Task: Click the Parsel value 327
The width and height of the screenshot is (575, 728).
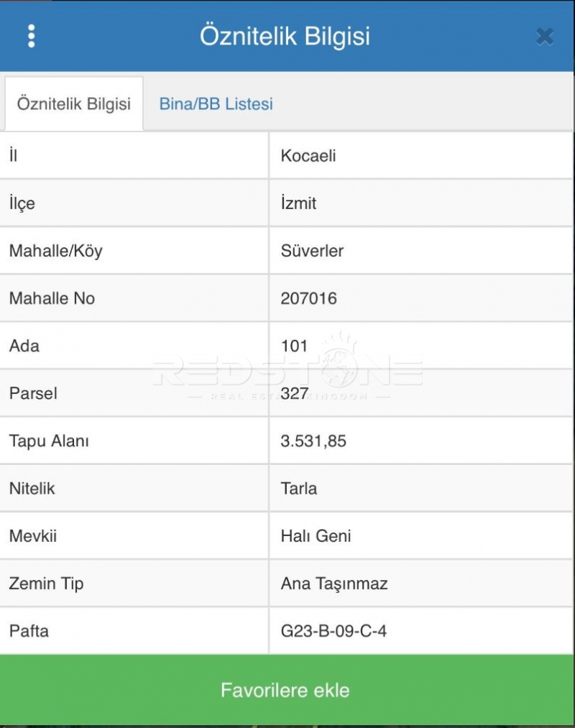Action: point(295,393)
